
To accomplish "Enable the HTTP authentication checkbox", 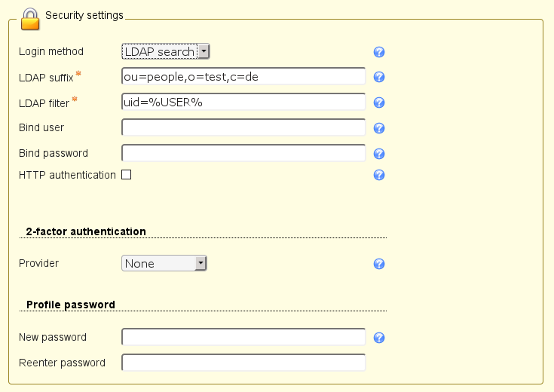I will (127, 175).
